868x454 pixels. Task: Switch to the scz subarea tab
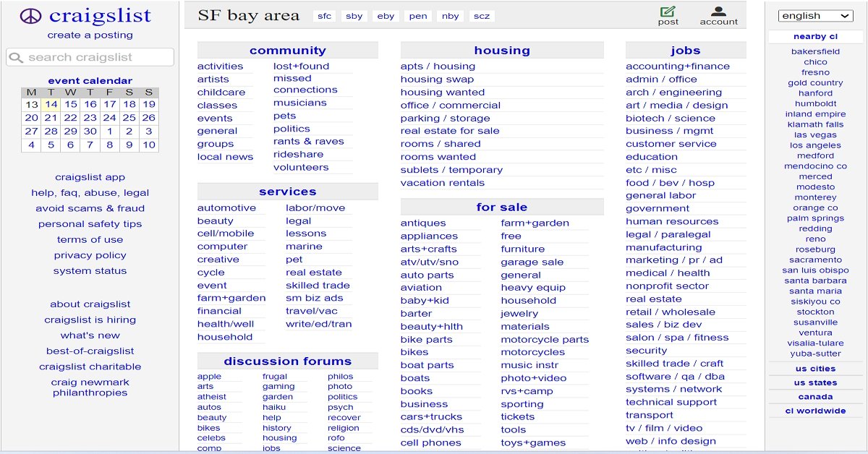click(x=481, y=16)
